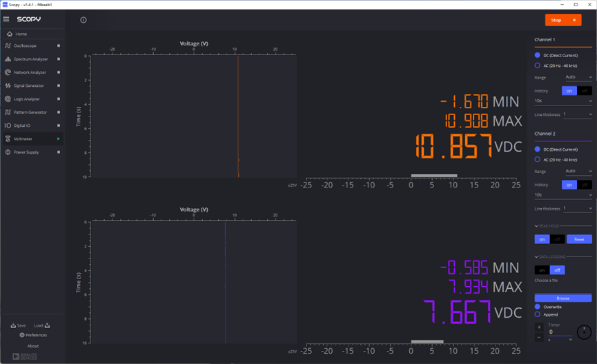Turn Channel 1 History on
The height and width of the screenshot is (364, 597).
coord(569,91)
